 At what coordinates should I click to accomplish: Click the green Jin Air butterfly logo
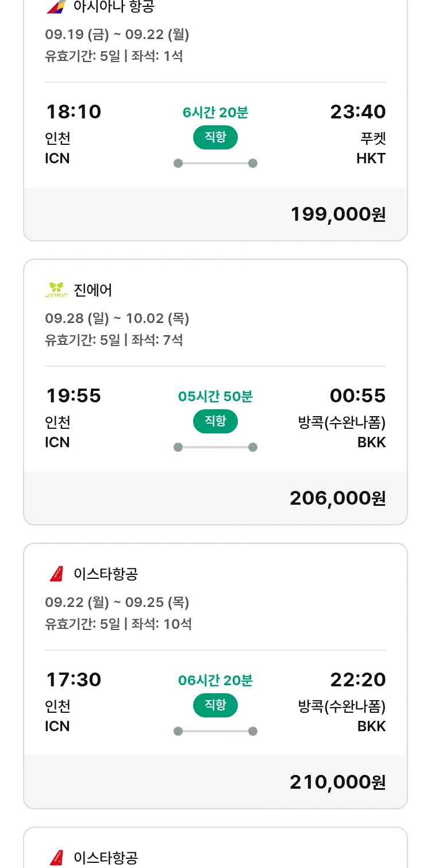pos(56,290)
